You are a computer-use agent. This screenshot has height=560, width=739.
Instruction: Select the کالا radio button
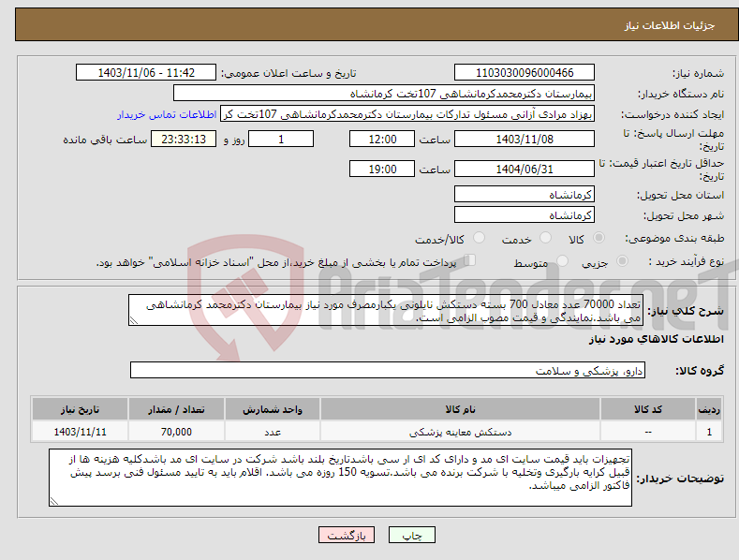[599, 238]
